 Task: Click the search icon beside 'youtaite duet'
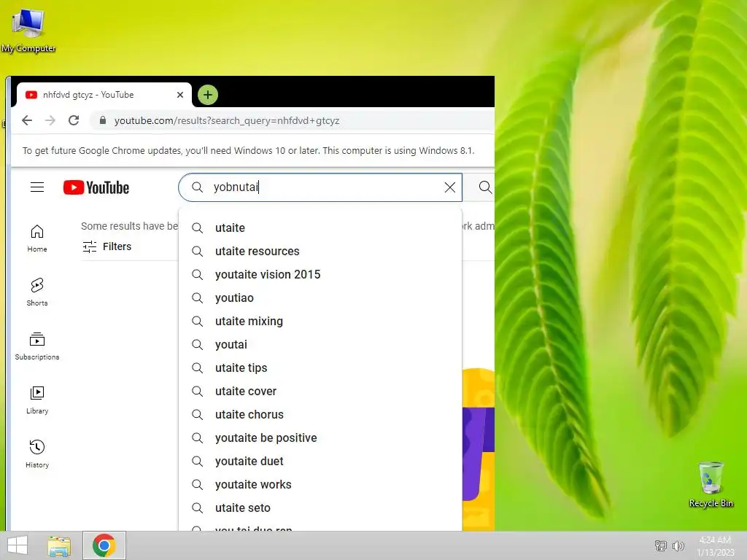pos(197,461)
